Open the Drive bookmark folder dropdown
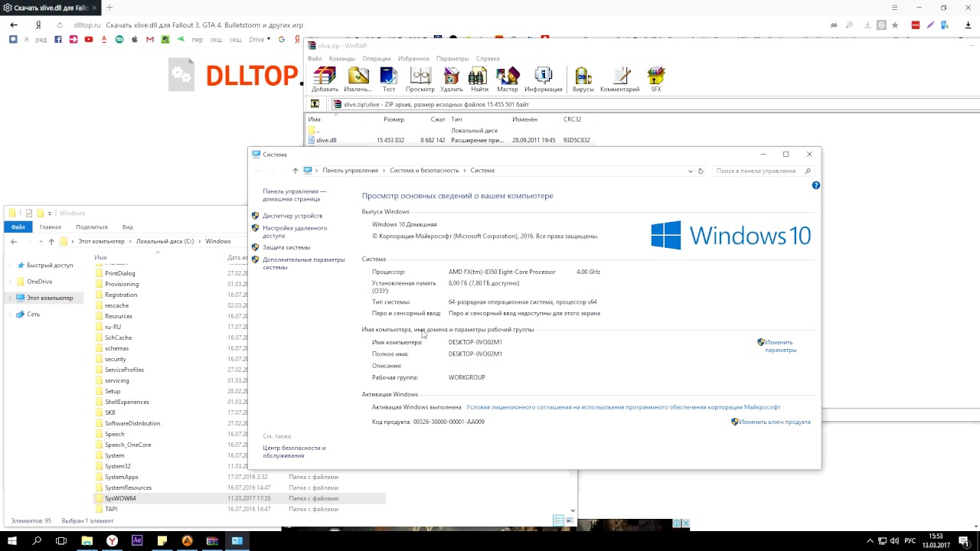The image size is (980, 551). click(x=260, y=40)
